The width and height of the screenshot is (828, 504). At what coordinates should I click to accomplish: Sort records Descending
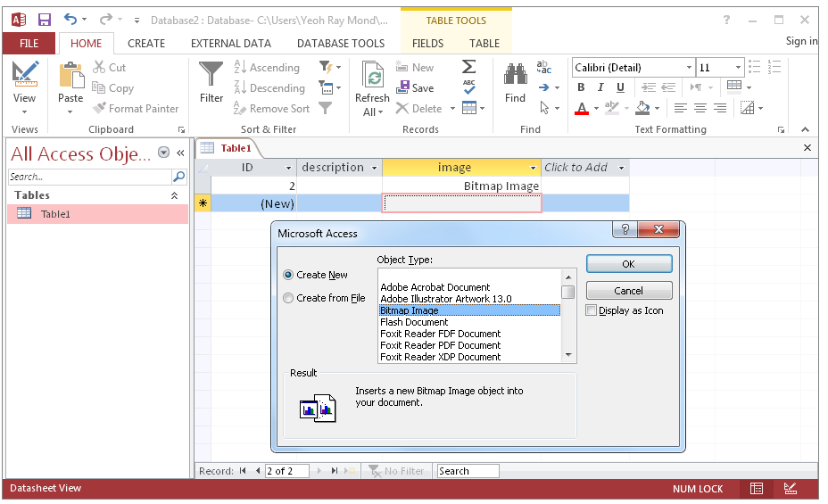tap(269, 88)
